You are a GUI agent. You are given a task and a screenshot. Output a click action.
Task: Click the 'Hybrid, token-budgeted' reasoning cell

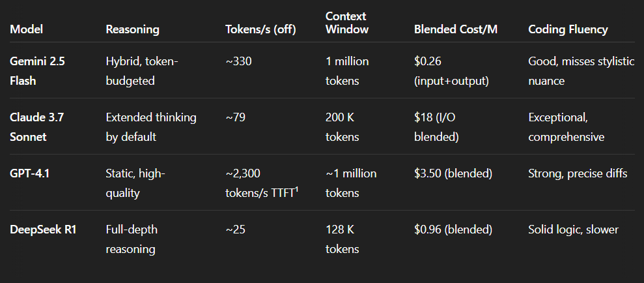point(142,71)
